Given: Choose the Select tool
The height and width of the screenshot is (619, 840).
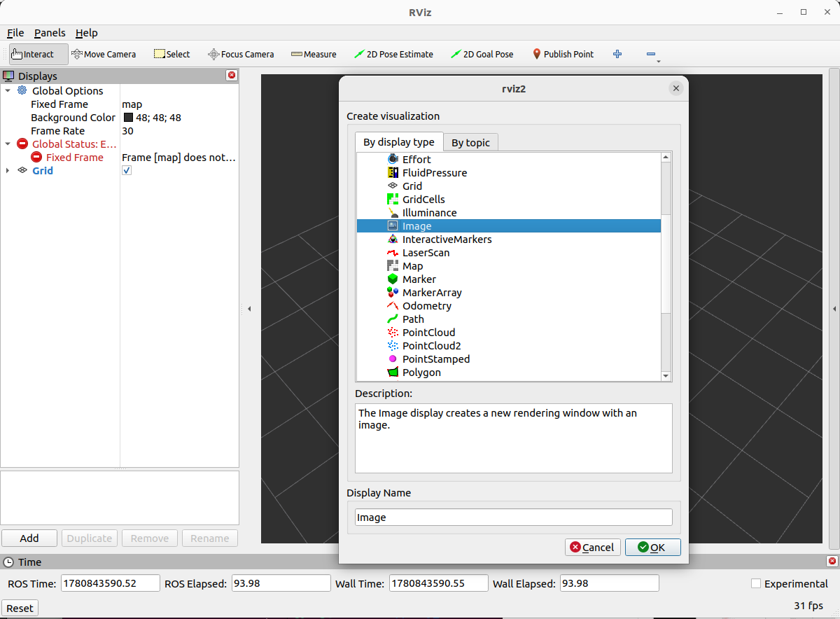Looking at the screenshot, I should (171, 54).
